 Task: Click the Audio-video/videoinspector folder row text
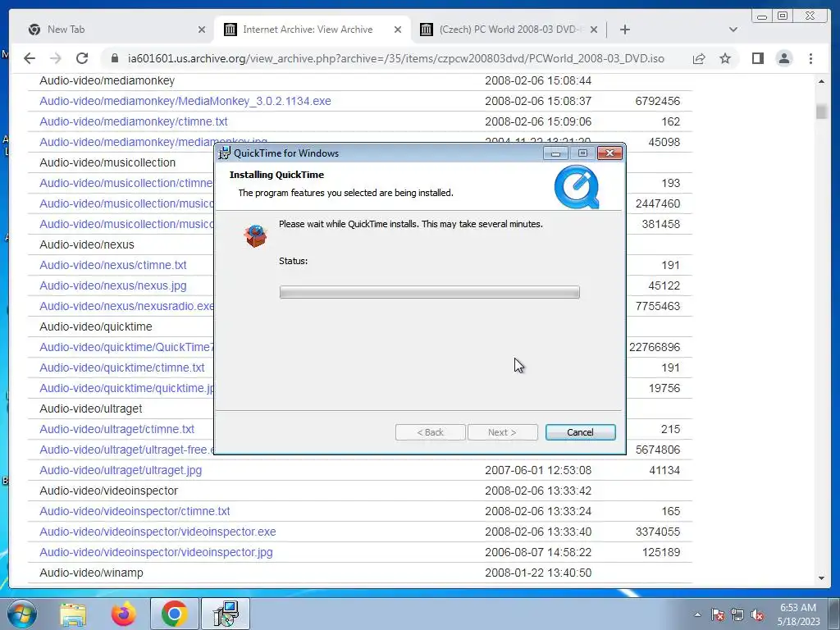click(x=109, y=491)
